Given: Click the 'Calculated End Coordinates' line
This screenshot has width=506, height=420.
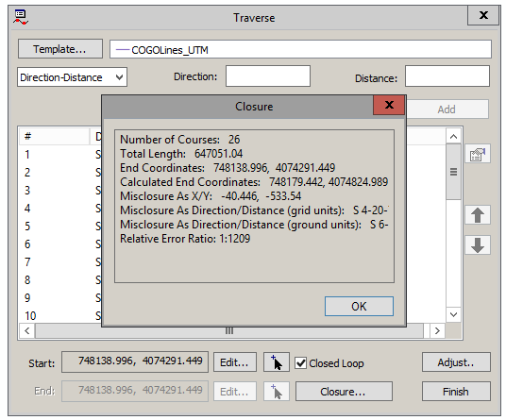Looking at the screenshot, I should (x=254, y=182).
